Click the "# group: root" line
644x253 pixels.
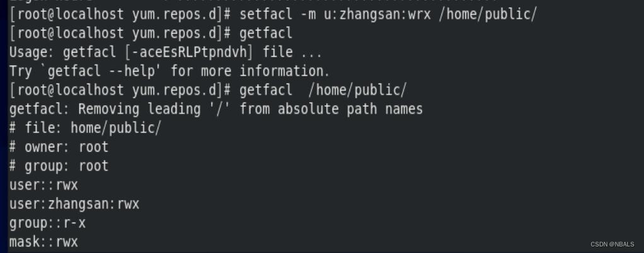[x=59, y=166]
